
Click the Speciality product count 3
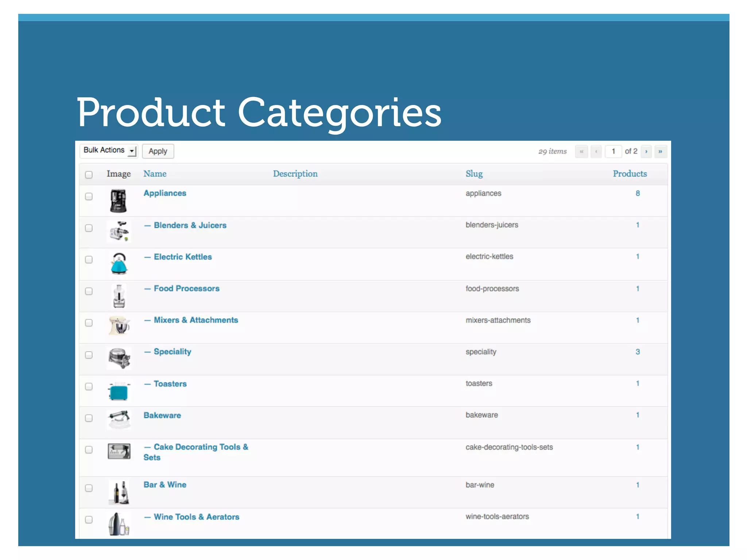638,352
